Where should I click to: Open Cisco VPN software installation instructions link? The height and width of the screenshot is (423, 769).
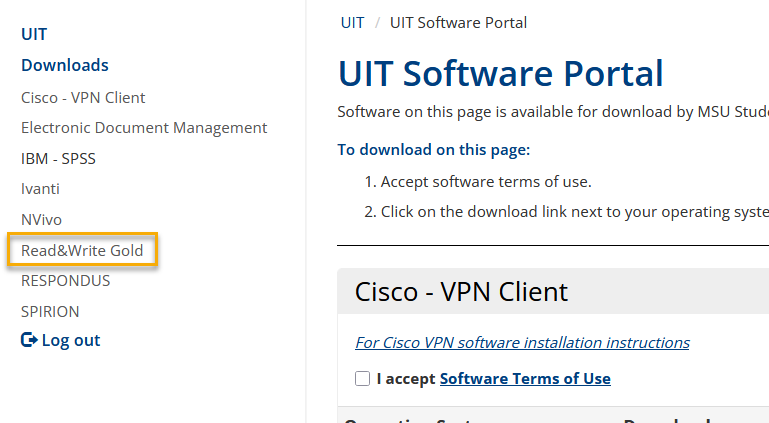pos(522,342)
